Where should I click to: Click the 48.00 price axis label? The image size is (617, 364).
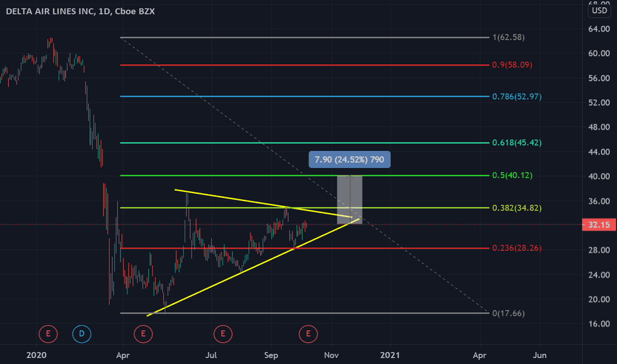point(599,127)
